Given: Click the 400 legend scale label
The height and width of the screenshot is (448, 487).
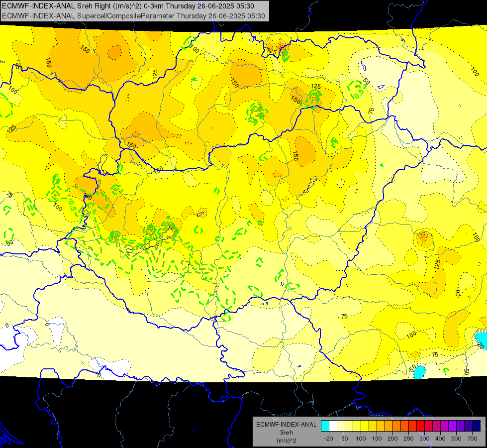Looking at the screenshot, I should tap(440, 439).
